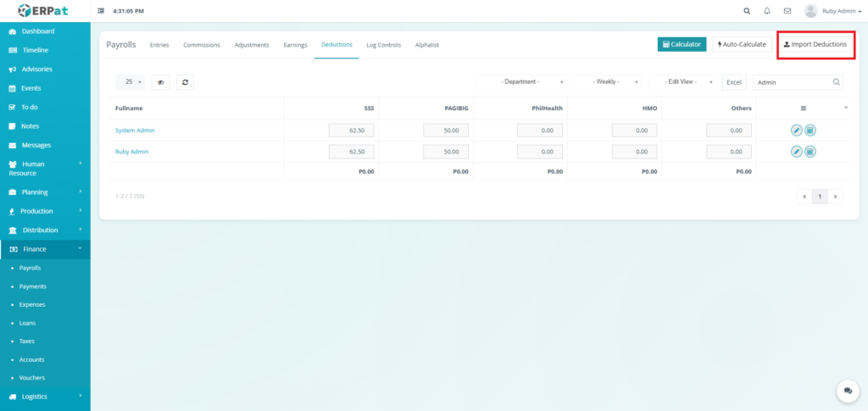Click the edit pencil icon for System Admin
This screenshot has width=868, height=411.
point(797,131)
